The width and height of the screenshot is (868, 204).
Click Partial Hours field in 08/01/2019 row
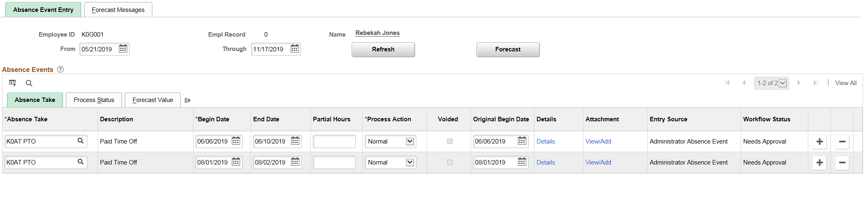click(x=334, y=162)
